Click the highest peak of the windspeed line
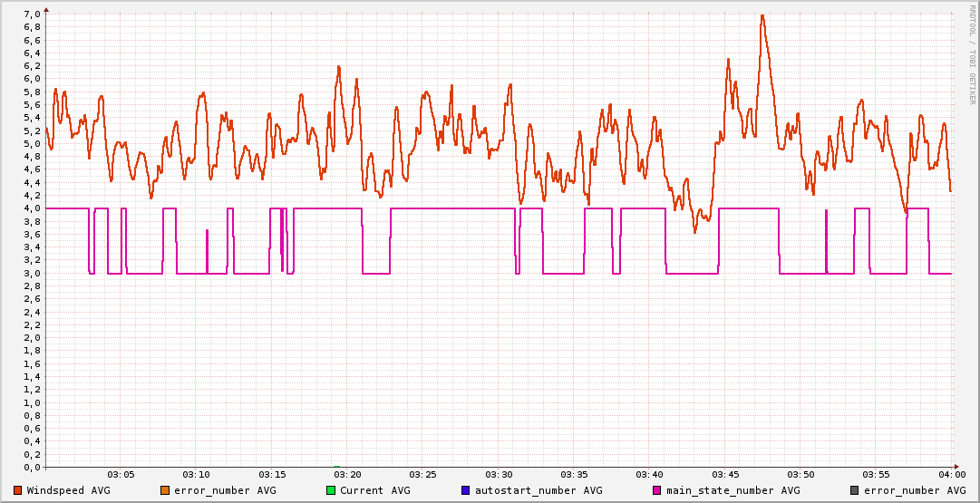Screen dimensions: 980x503 coord(762,15)
